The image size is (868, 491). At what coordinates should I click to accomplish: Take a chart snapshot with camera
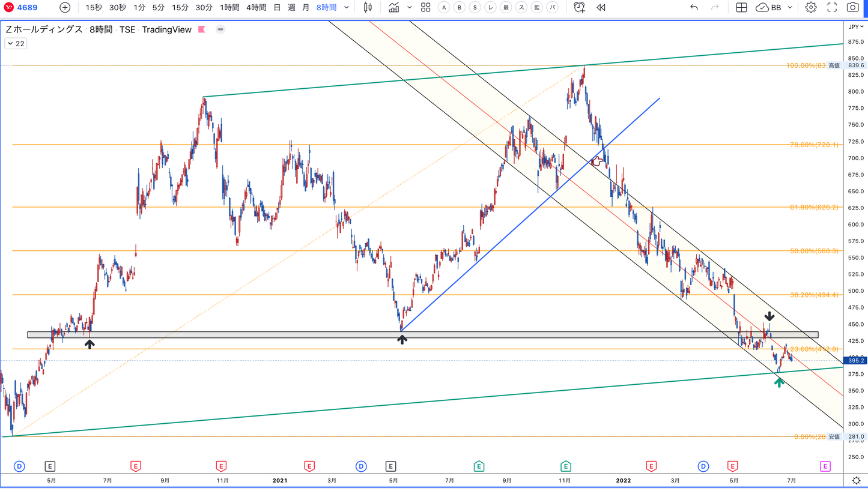pyautogui.click(x=852, y=7)
